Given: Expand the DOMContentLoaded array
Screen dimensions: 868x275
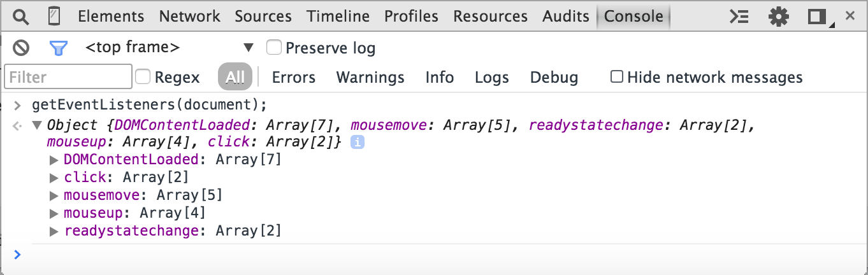Looking at the screenshot, I should 54,160.
